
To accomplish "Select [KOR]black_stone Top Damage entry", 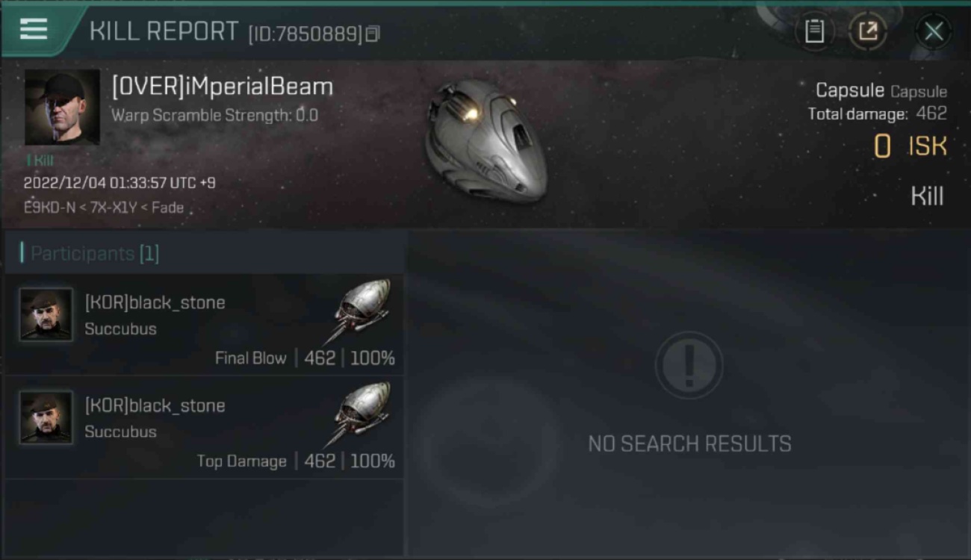I will [204, 428].
